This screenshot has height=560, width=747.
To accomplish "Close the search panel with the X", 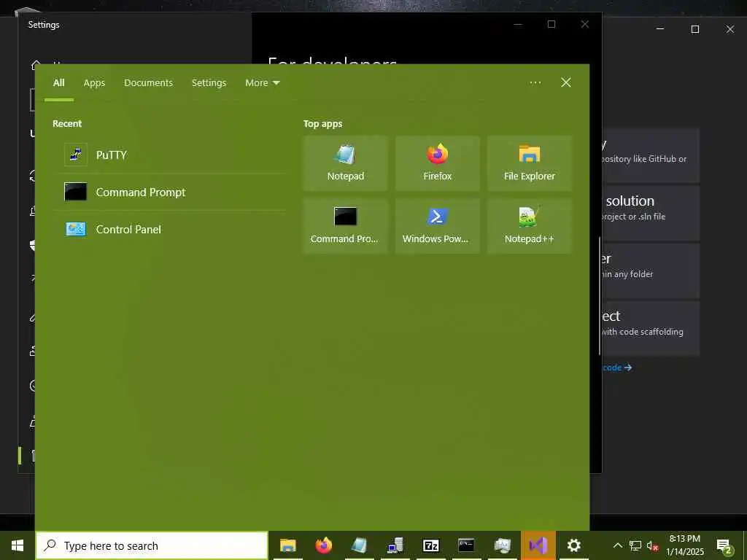I will (566, 82).
